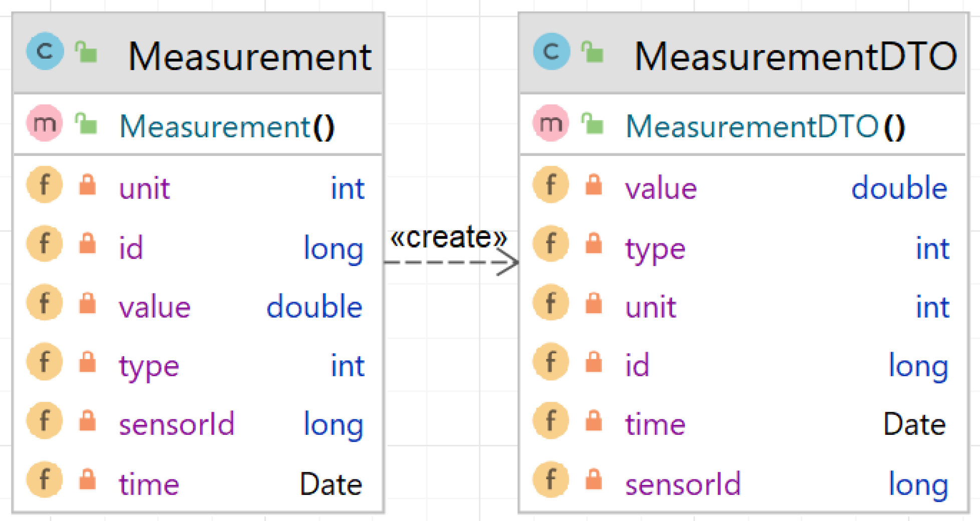Click the method icon next to MeasurementDTO() constructor
This screenshot has width=980, height=521.
[551, 123]
